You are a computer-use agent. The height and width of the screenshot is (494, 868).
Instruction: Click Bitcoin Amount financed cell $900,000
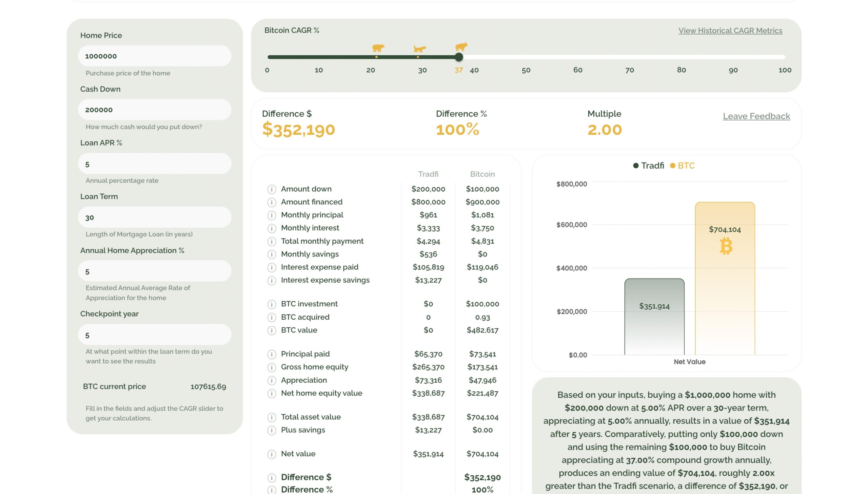(482, 202)
